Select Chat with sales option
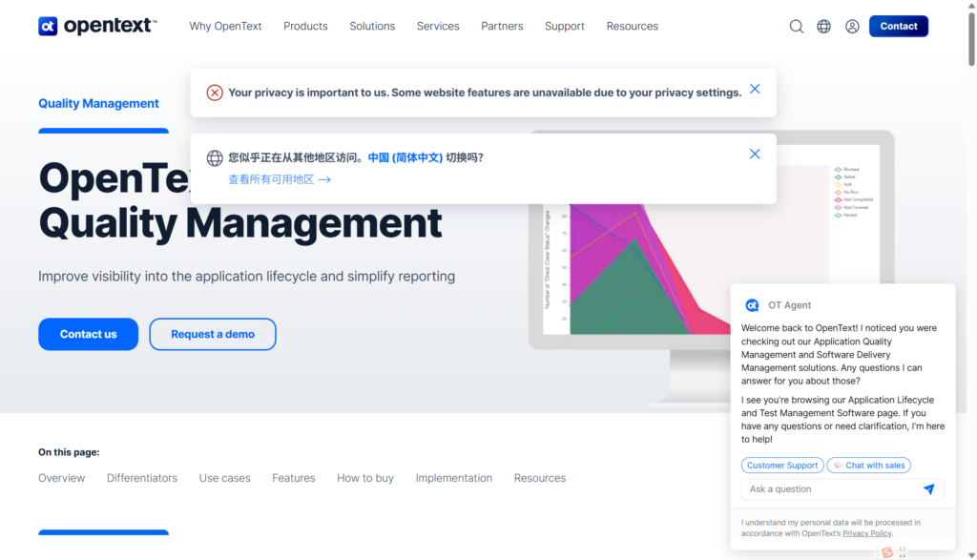Image resolution: width=977 pixels, height=560 pixels. click(x=868, y=466)
